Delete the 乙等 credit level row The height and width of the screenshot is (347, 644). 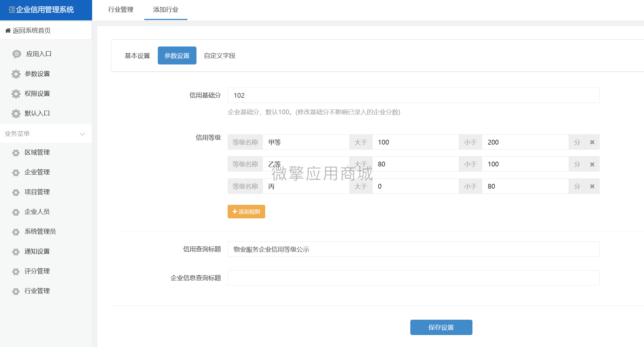[592, 164]
